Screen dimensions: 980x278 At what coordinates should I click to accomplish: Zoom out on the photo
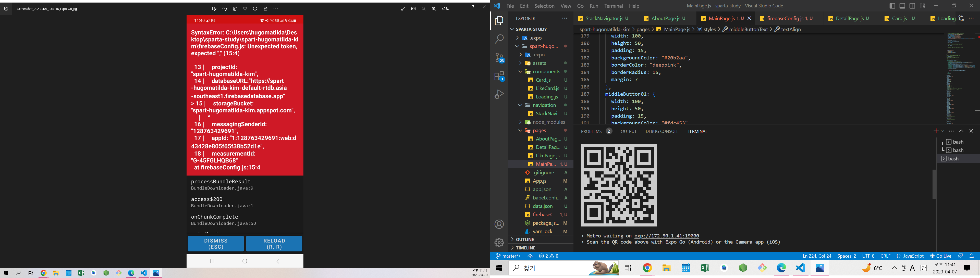pos(423,9)
